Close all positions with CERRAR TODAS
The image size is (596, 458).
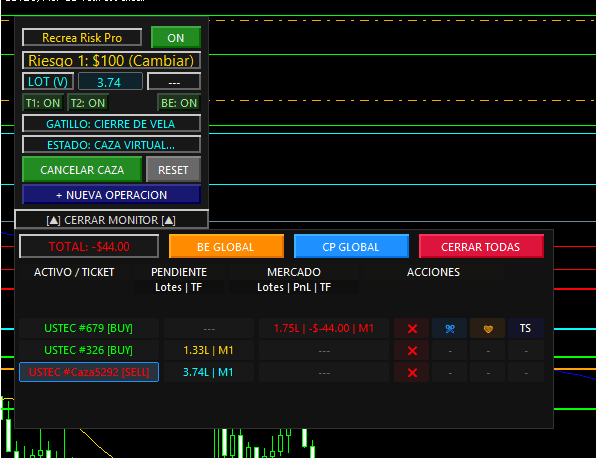[x=481, y=247]
